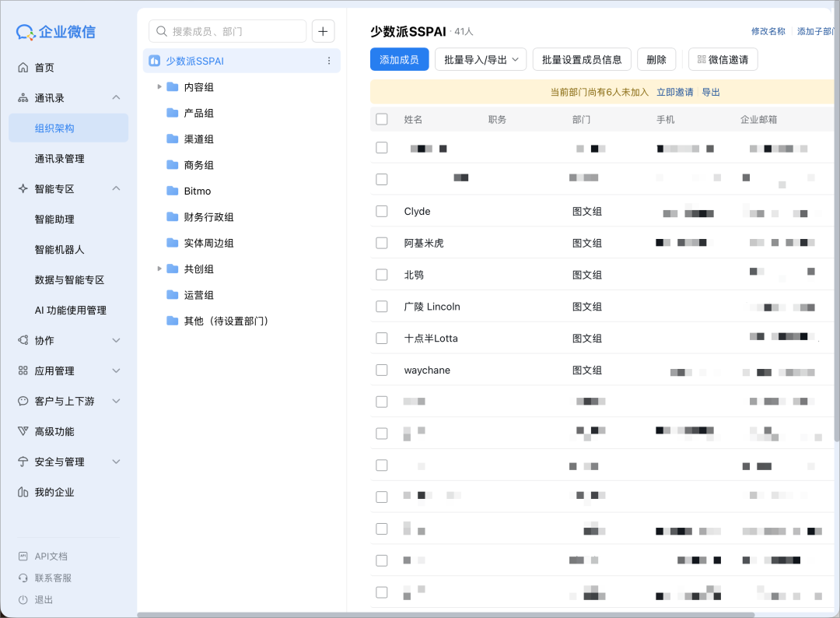
Task: Expand the 协作 section chevron
Action: (116, 340)
